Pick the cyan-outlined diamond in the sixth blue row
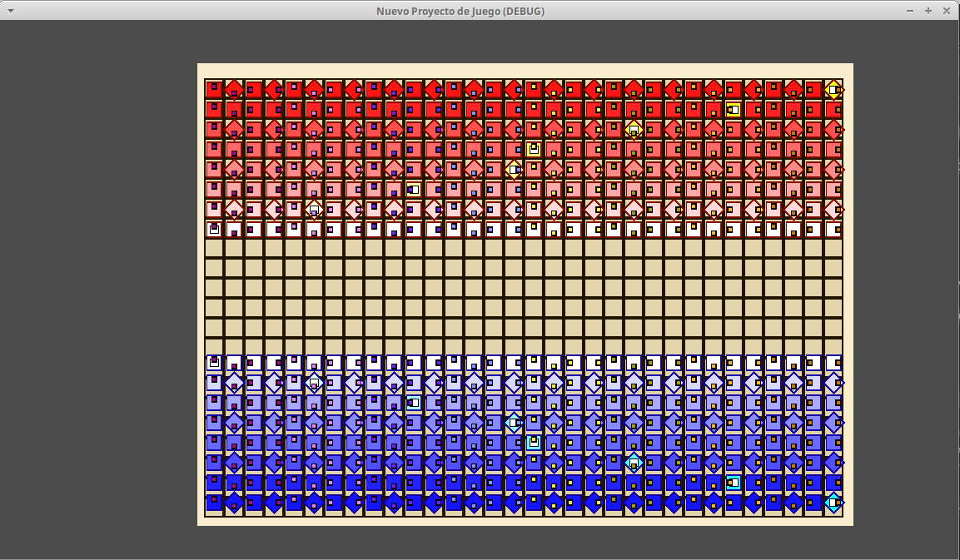Image resolution: width=960 pixels, height=560 pixels. (634, 463)
